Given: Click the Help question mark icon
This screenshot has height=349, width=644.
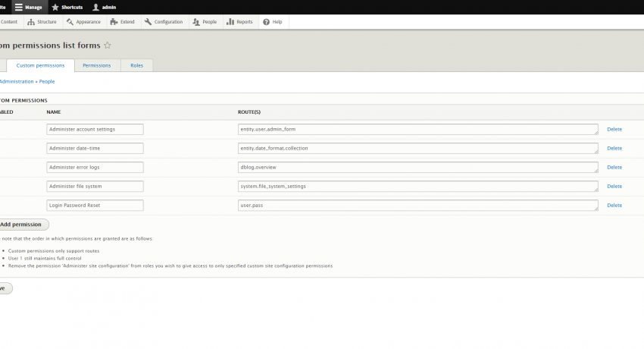Looking at the screenshot, I should point(266,22).
